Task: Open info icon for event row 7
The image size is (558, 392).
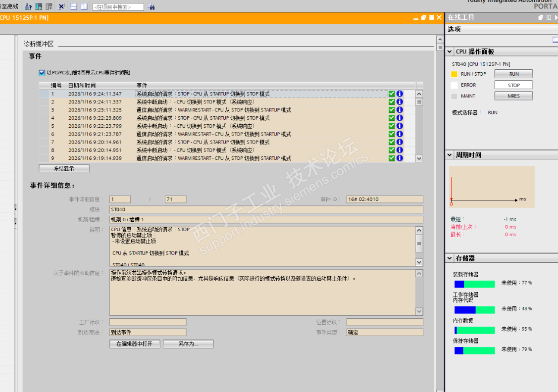Action: pyautogui.click(x=400, y=142)
